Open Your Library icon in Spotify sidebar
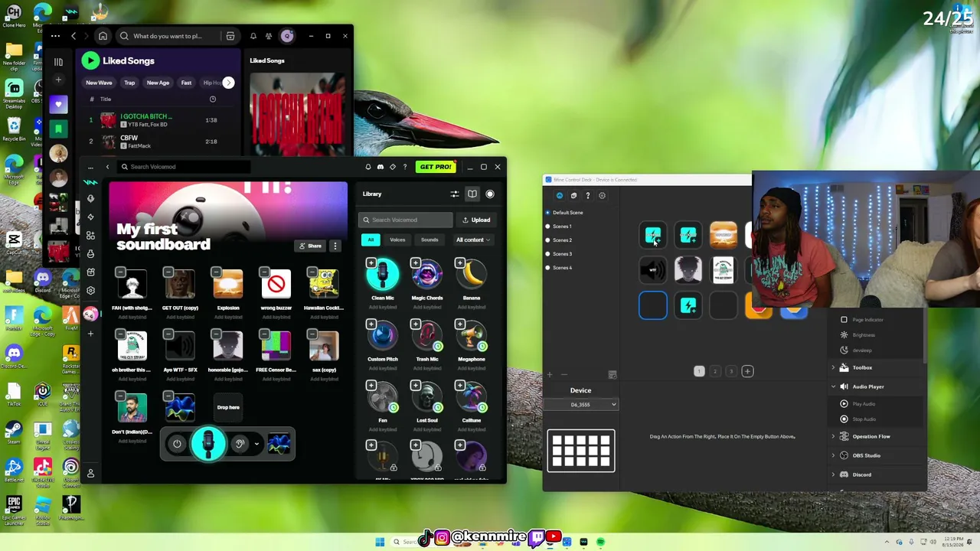 pyautogui.click(x=58, y=61)
